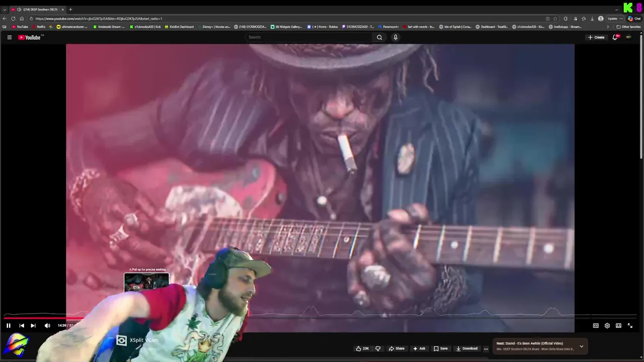This screenshot has width=644, height=362.
Task: Open s1ckmodzs420 | Kick bookmark
Action: pyautogui.click(x=145, y=27)
